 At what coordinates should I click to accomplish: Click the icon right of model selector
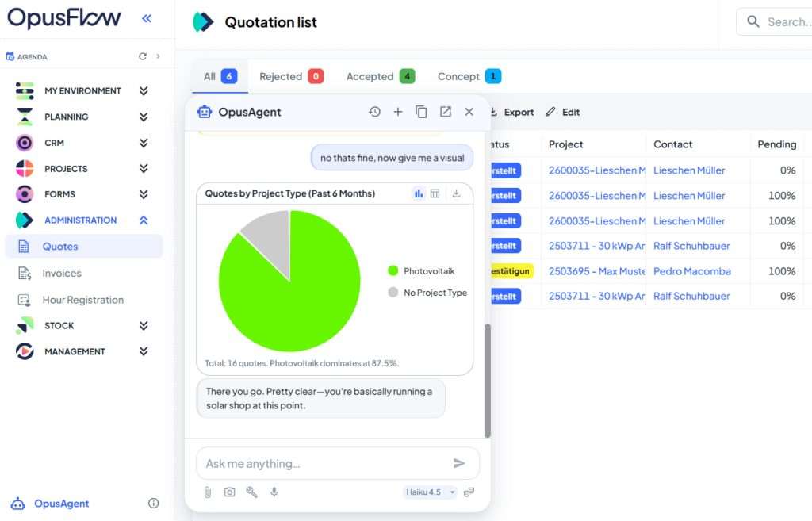(469, 492)
